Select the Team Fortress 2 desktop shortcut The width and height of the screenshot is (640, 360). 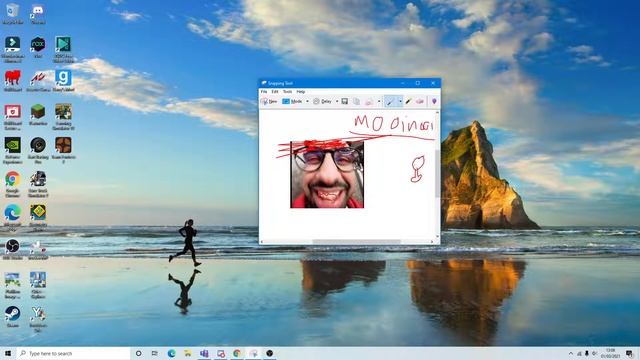pyautogui.click(x=63, y=150)
